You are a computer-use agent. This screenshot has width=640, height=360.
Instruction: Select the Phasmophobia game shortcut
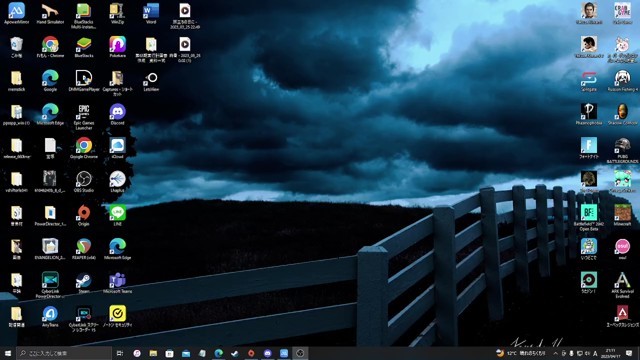click(589, 114)
